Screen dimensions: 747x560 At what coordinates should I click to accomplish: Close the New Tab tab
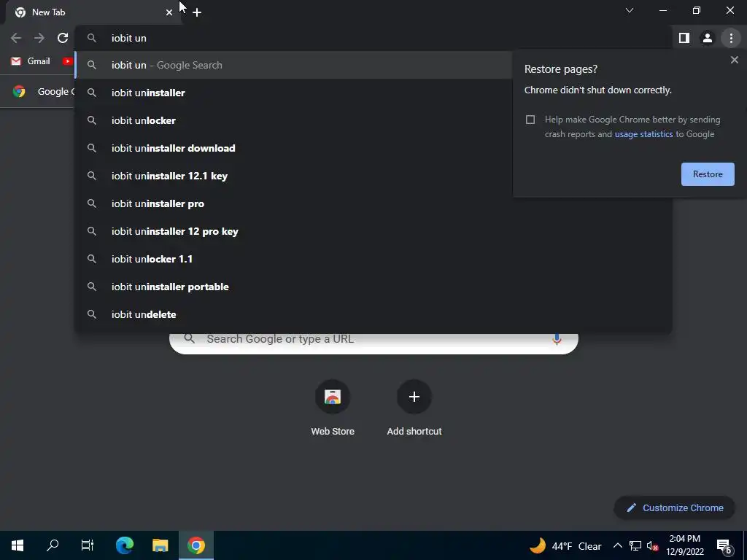click(169, 12)
